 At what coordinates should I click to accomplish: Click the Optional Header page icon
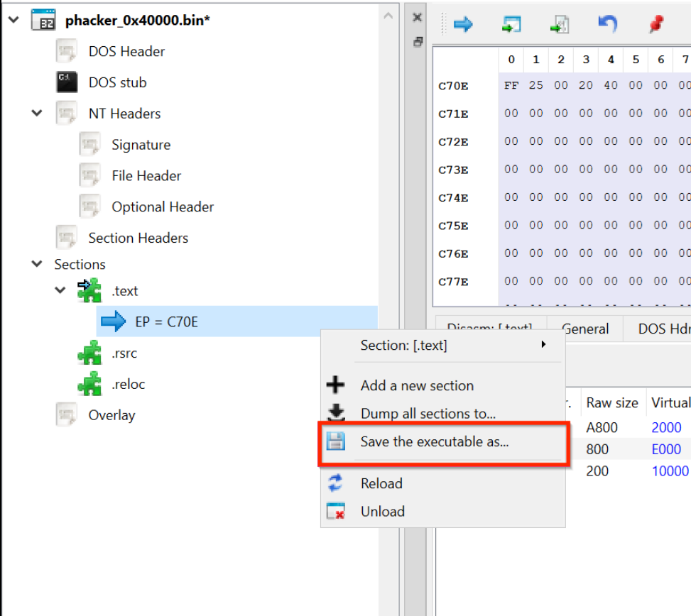[x=90, y=207]
